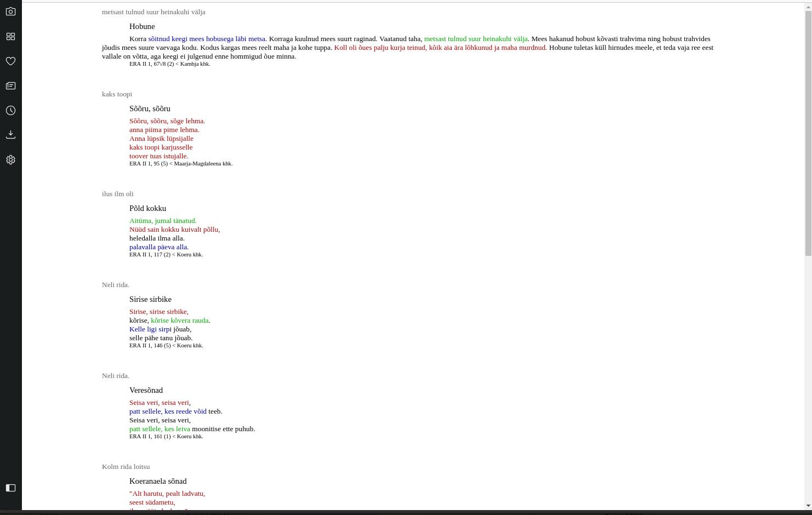
Task: Open the grid collections icon in sidebar
Action: tap(10, 36)
